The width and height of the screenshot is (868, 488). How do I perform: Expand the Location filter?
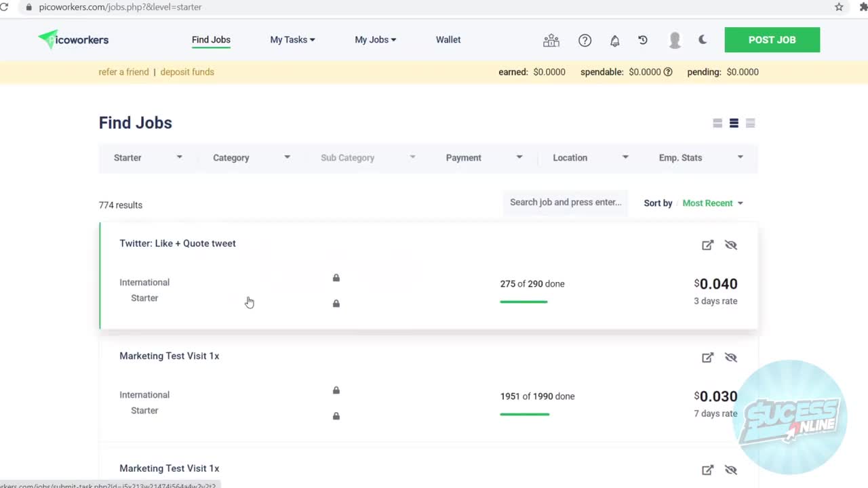[x=590, y=158]
